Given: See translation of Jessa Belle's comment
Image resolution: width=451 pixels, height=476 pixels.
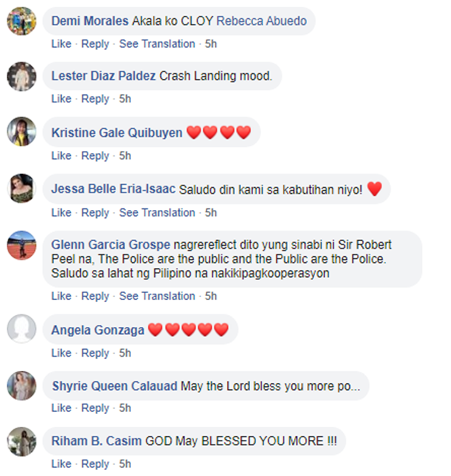Looking at the screenshot, I should 157,212.
